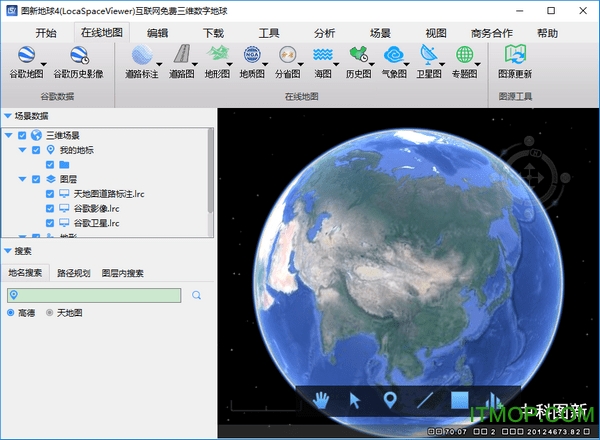Viewport: 600px width, 440px height.
Task: Toggle the 图层 checkbox
Action: (36, 179)
